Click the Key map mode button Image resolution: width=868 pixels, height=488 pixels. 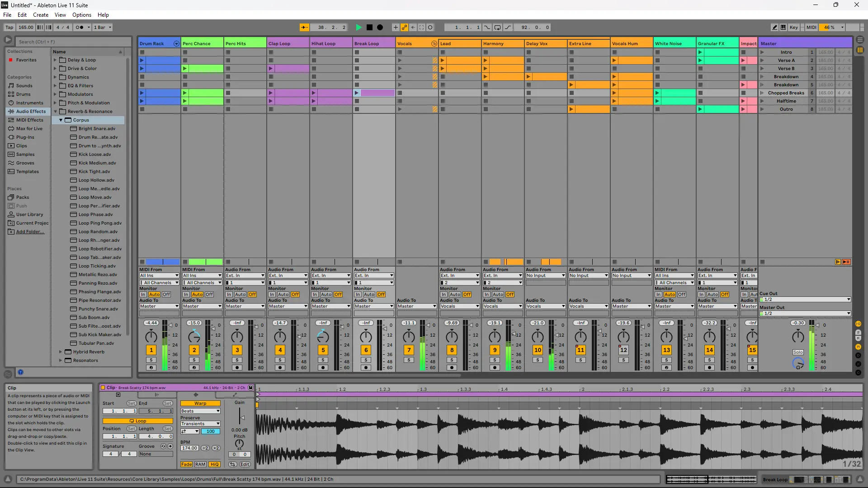tap(793, 28)
